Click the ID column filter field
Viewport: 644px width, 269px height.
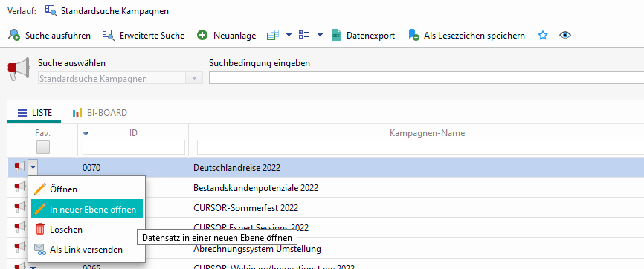tap(134, 147)
